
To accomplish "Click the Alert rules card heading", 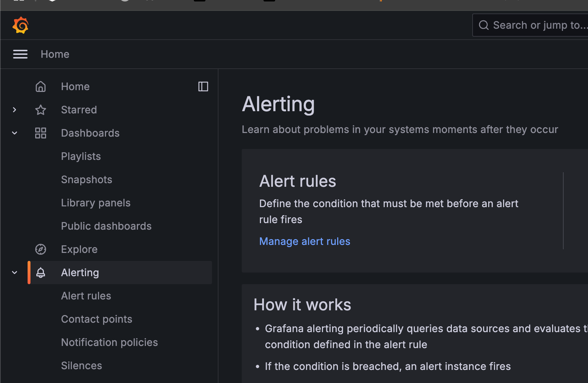I will click(298, 181).
